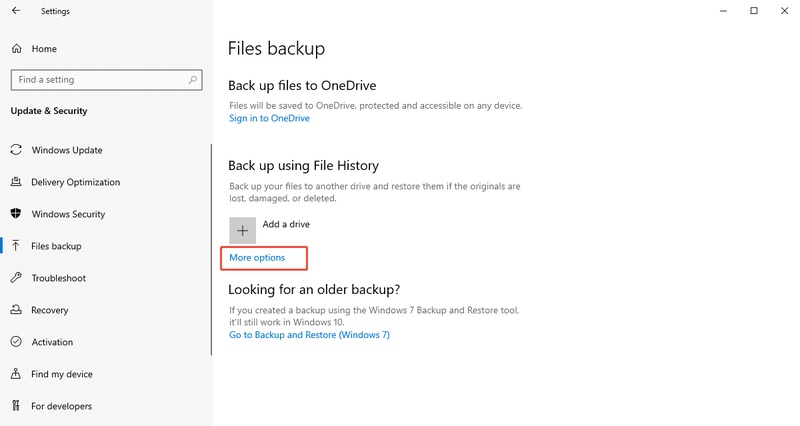Click Sign in to OneDrive link
The width and height of the screenshot is (800, 426).
coord(269,118)
